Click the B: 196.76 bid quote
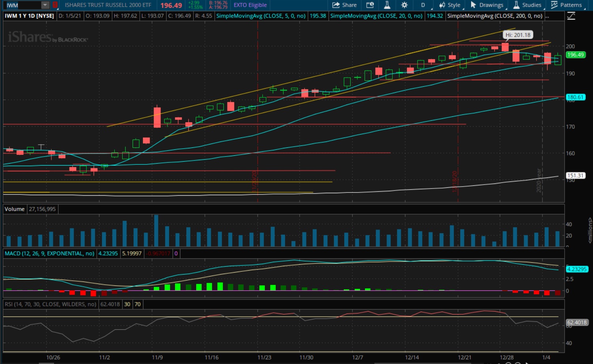This screenshot has height=364, width=593. 218,3
